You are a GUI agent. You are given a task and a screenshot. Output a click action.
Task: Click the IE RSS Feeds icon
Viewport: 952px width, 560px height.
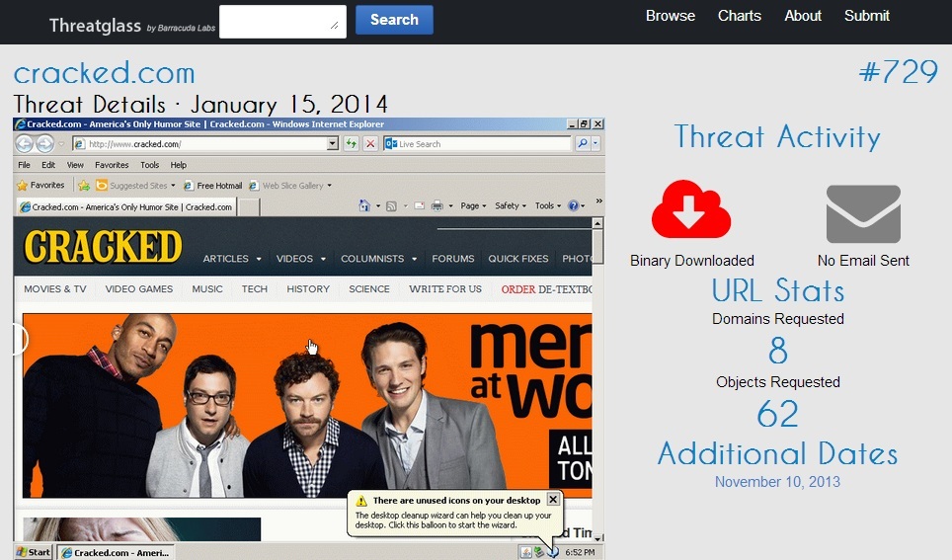pos(392,205)
